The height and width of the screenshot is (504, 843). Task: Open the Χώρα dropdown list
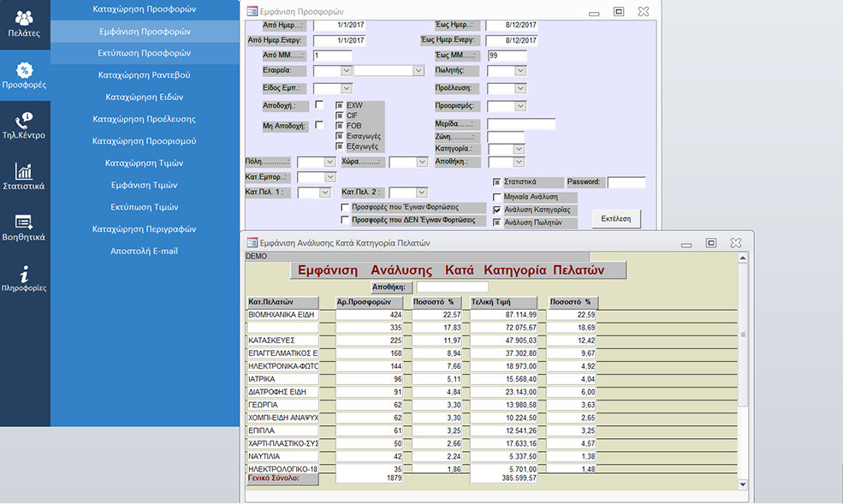pos(421,162)
